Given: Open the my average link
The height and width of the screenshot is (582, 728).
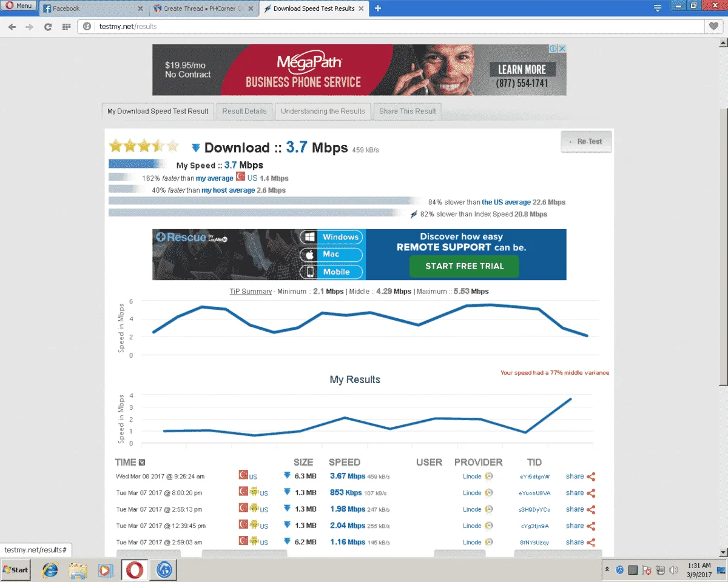Looking at the screenshot, I should click(x=214, y=178).
